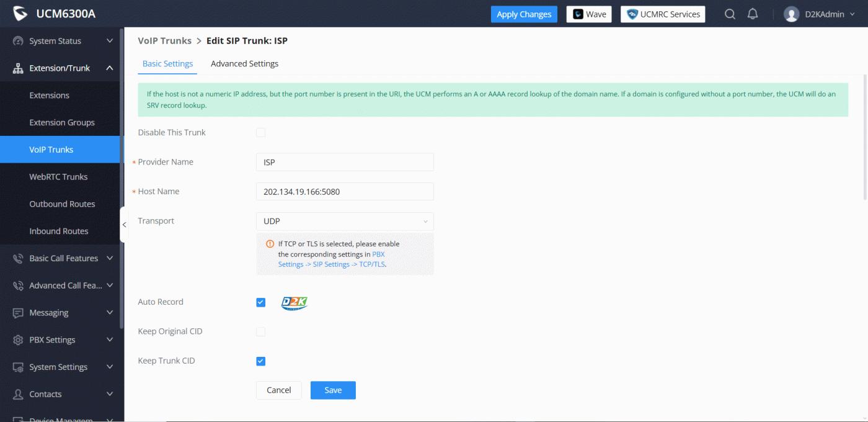The image size is (868, 422).
Task: Click the Contacts person icon
Action: [18, 394]
